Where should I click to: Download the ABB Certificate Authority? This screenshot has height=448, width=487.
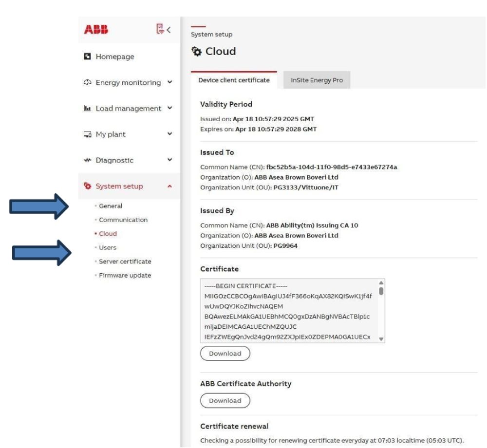pos(225,401)
